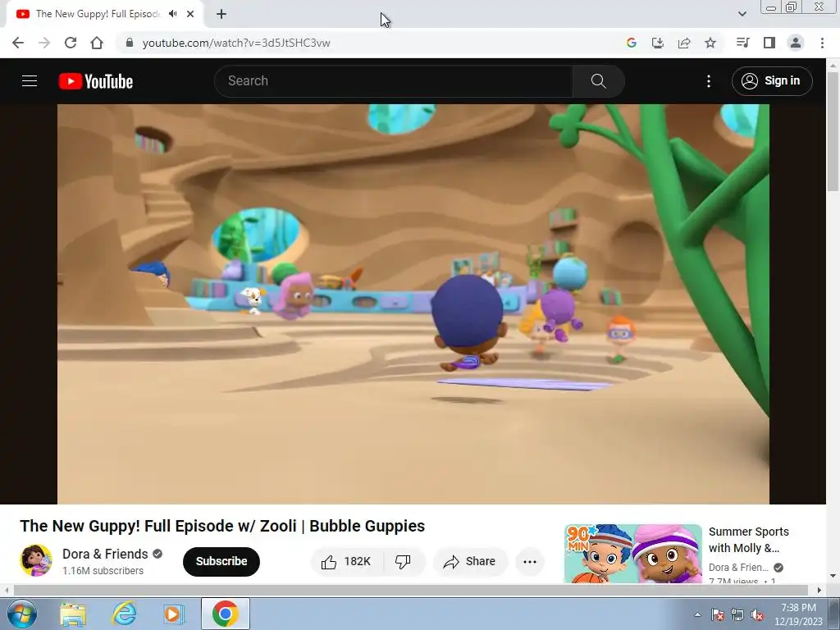Open Summer Sports with Molly thumbnail
840x630 pixels.
[x=633, y=554]
